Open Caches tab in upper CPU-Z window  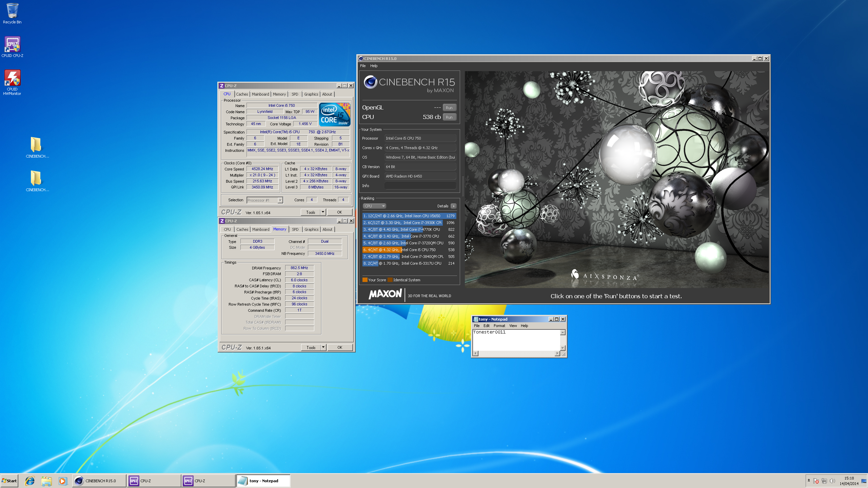tap(242, 94)
